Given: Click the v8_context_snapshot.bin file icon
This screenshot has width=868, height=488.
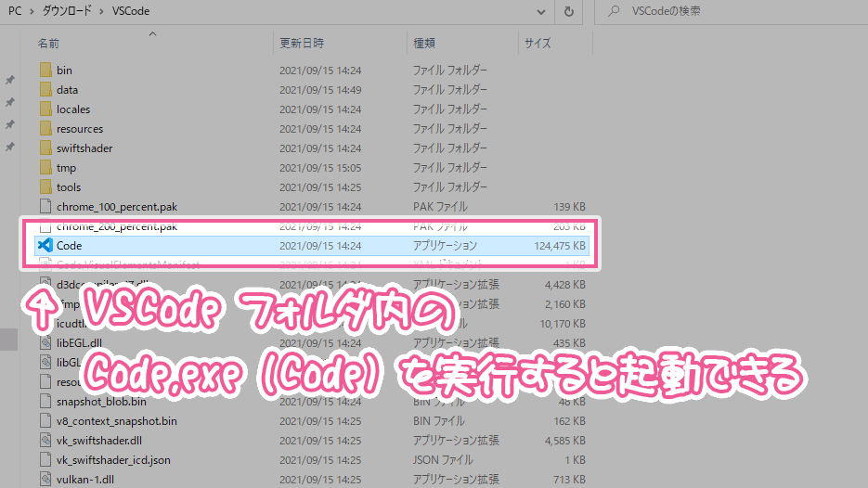Looking at the screenshot, I should (45, 421).
